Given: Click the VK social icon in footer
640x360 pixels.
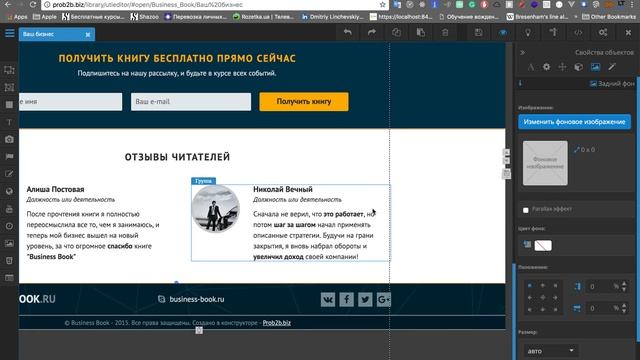Looking at the screenshot, I should (328, 300).
